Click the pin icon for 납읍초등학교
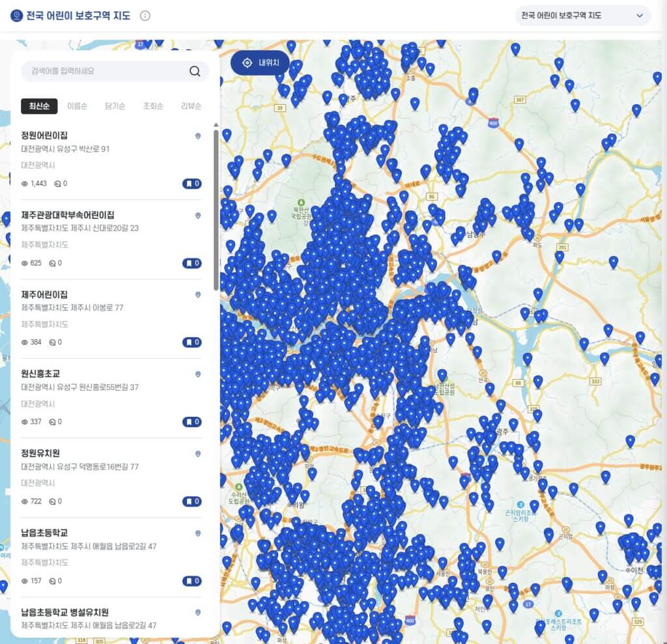This screenshot has height=644, width=667. tap(198, 533)
